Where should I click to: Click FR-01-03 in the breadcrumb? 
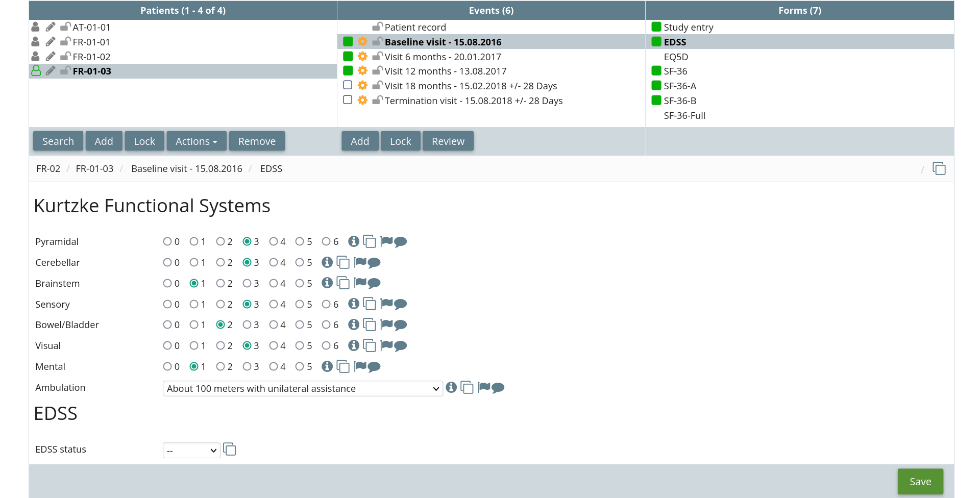[x=94, y=169]
